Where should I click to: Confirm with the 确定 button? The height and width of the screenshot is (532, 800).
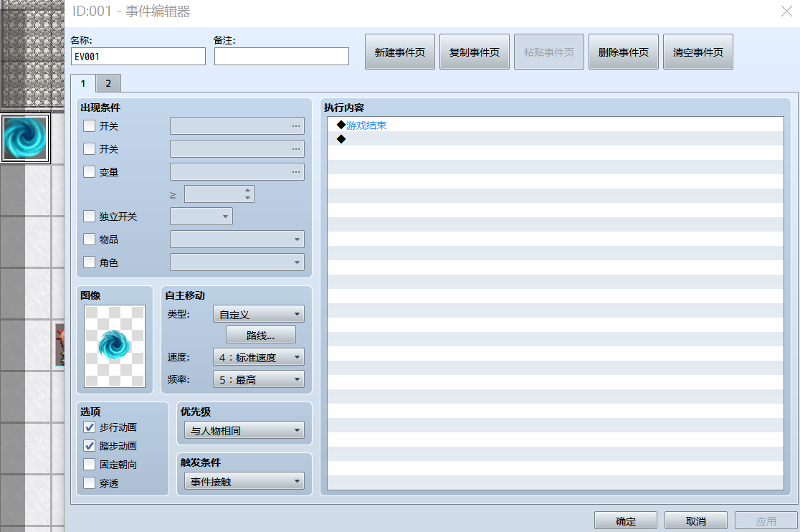click(626, 521)
